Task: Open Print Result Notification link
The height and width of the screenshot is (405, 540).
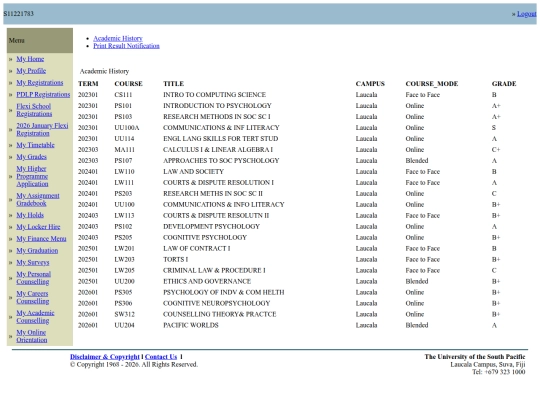Action: click(126, 46)
